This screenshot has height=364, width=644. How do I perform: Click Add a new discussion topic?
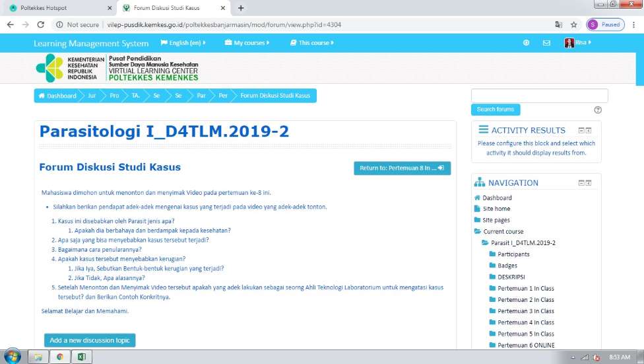[x=90, y=340]
